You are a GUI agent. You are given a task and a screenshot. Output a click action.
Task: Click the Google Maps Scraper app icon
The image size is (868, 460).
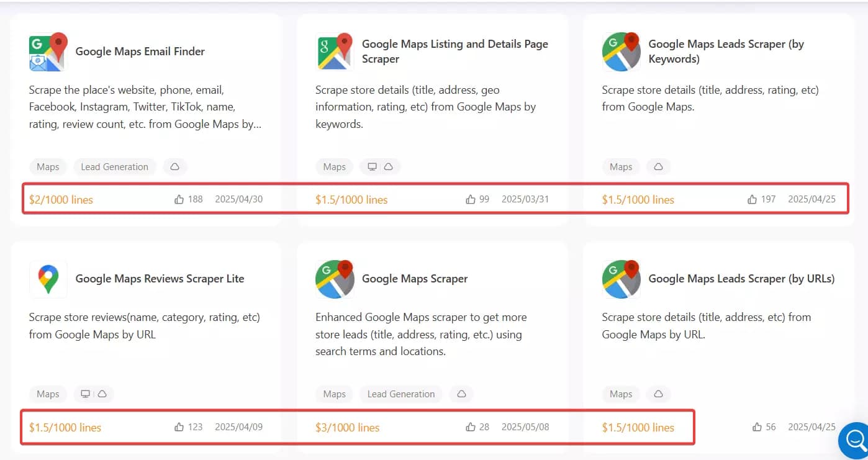tap(335, 279)
